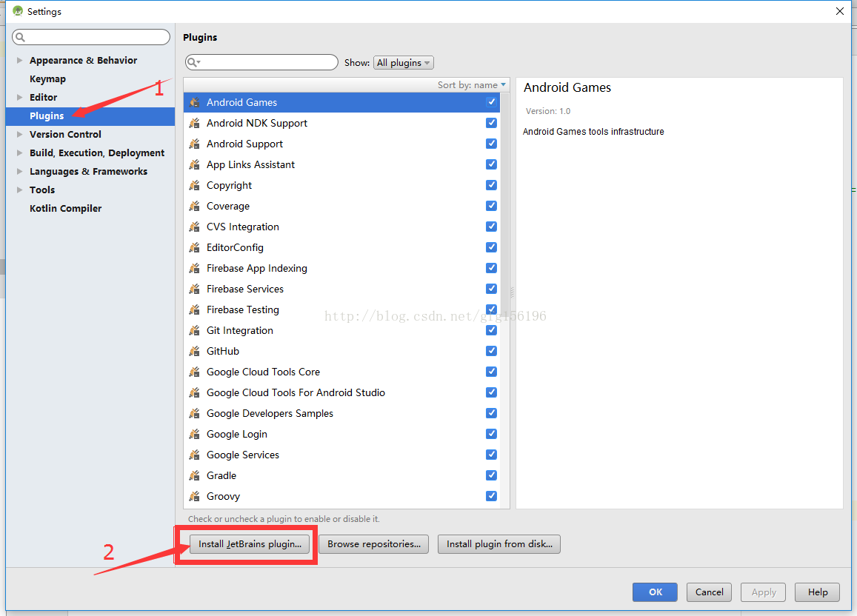
Task: Click the Google Cloud Tools For Android Studio icon
Action: [194, 392]
